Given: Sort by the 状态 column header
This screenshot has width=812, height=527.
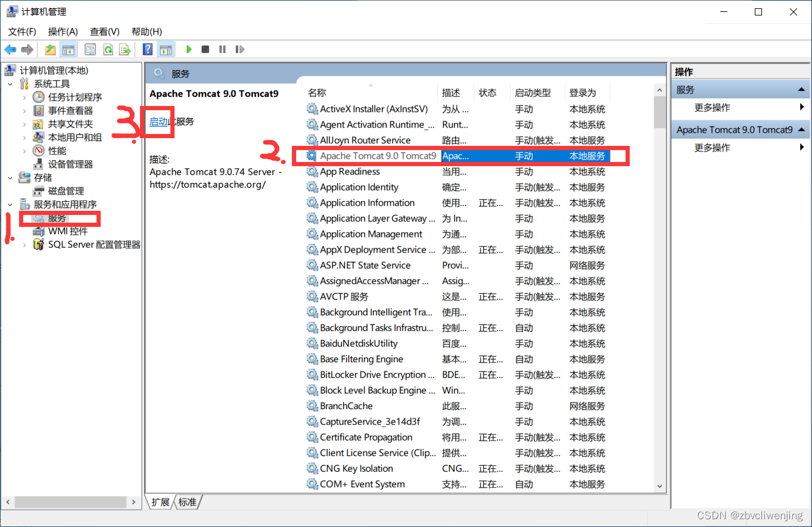Looking at the screenshot, I should tap(492, 93).
